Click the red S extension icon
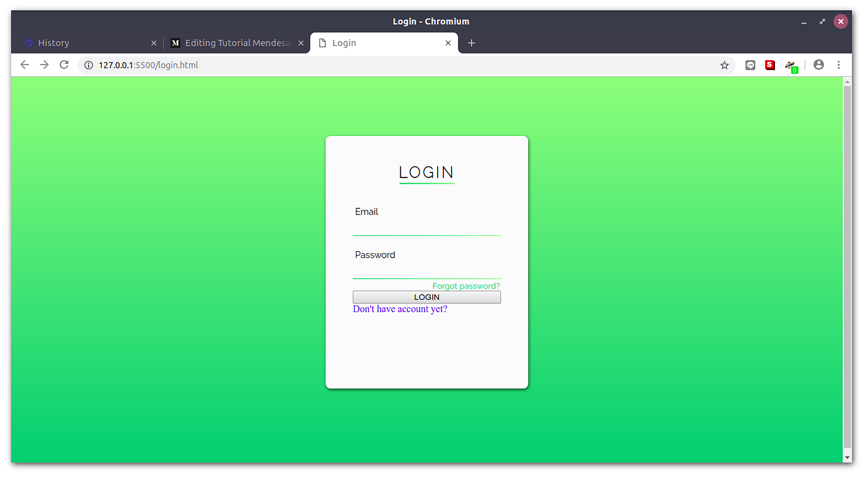This screenshot has width=868, height=479. tap(769, 65)
